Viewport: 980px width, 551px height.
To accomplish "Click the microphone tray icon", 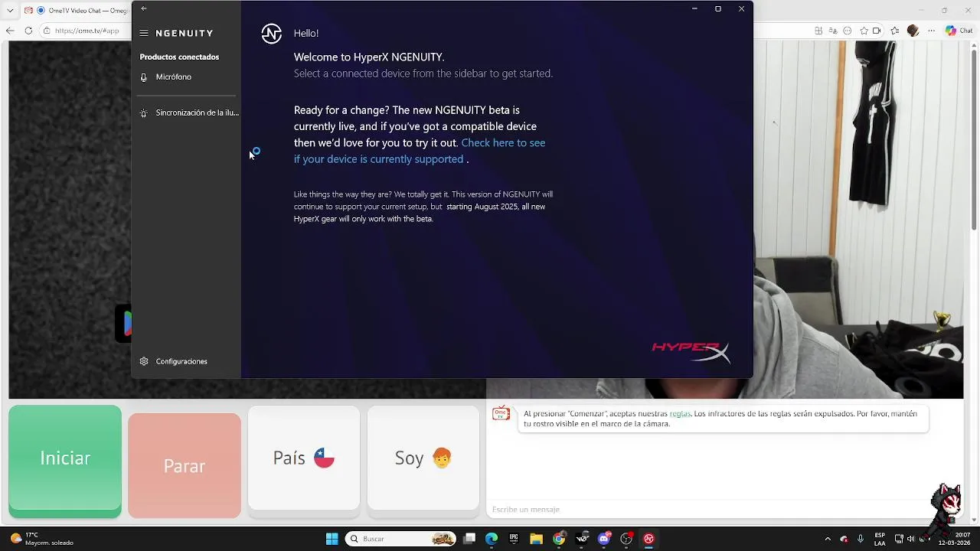I will tap(861, 539).
